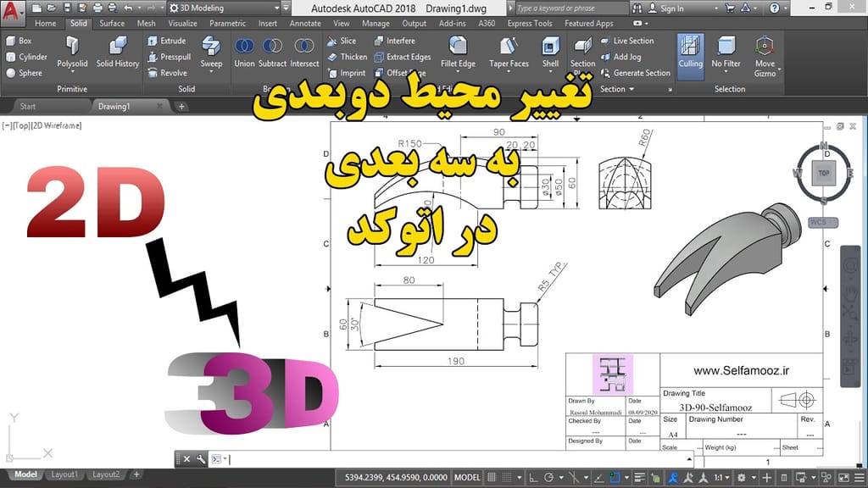Expand the Section panel dropdown
Viewport: 868px width, 488px height.
pos(617,89)
